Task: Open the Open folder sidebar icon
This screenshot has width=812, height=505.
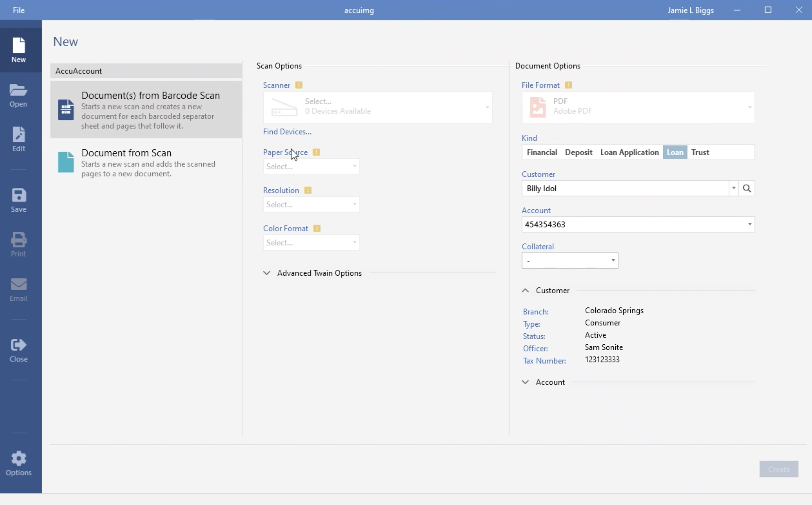Action: pyautogui.click(x=18, y=95)
